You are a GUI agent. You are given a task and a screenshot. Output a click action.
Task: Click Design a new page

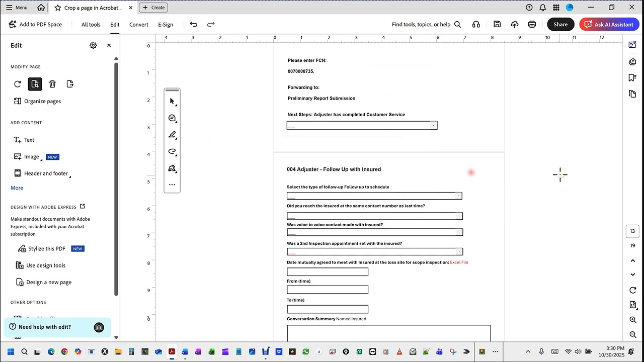(44, 282)
